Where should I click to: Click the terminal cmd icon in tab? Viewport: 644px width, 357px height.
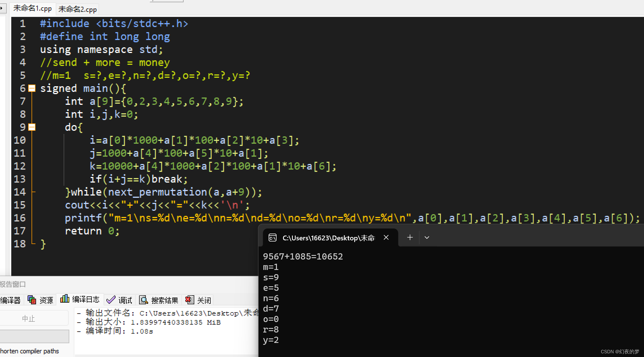point(273,238)
